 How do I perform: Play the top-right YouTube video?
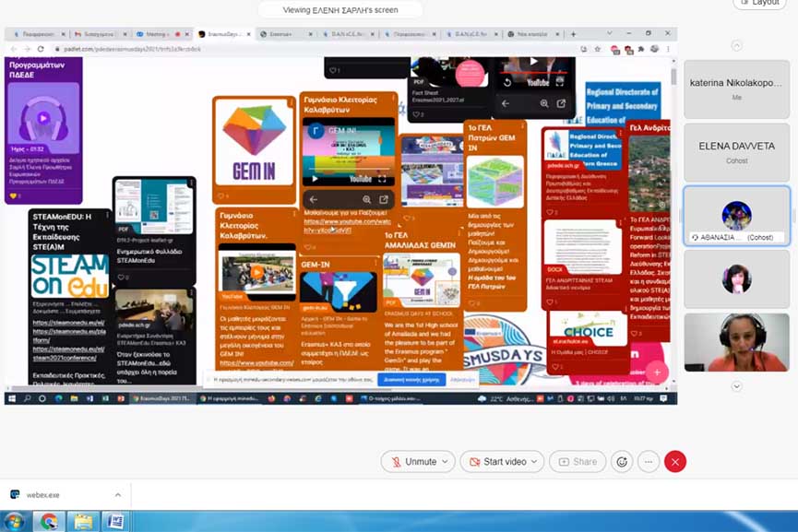coord(533,62)
